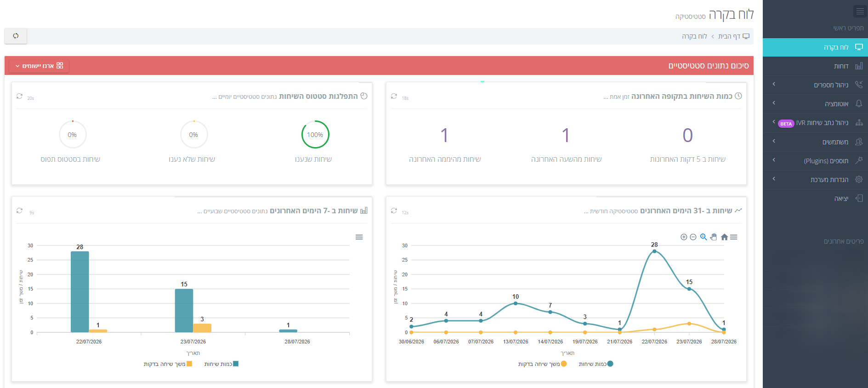Open the ארגז יישומים dropdown
The width and height of the screenshot is (868, 388).
tap(40, 66)
